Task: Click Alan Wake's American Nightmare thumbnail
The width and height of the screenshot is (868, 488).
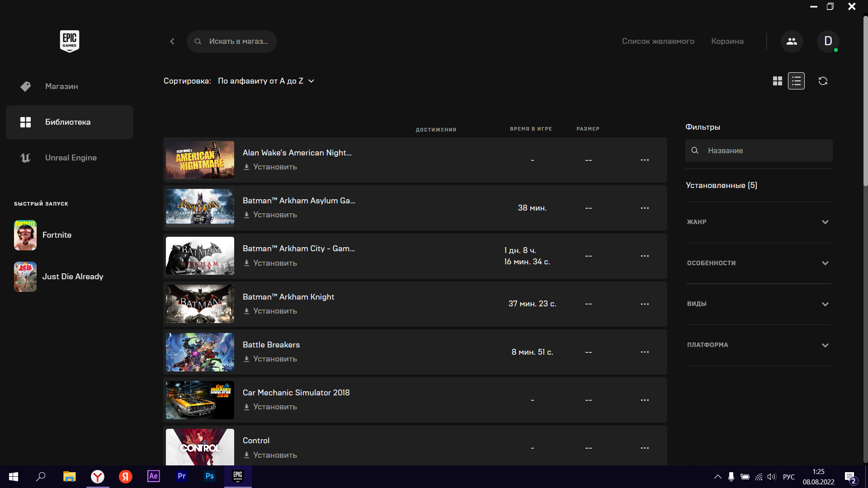Action: point(200,160)
